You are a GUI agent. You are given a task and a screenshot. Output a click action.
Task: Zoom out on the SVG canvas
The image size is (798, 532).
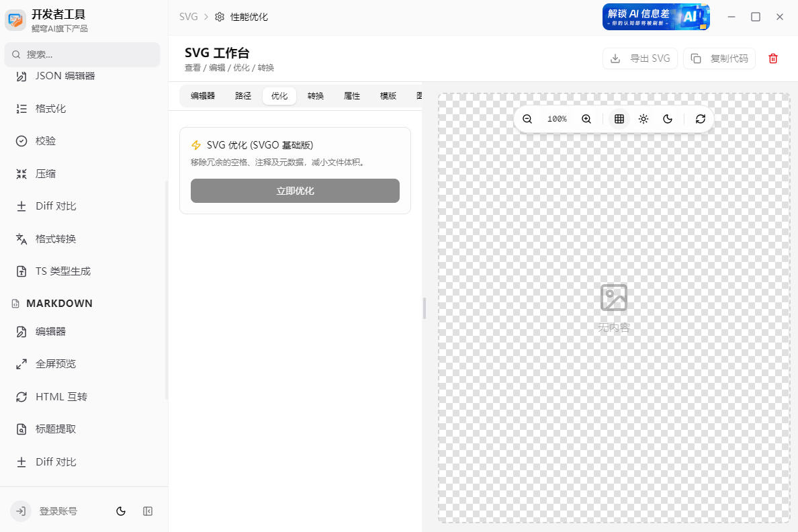[527, 118]
